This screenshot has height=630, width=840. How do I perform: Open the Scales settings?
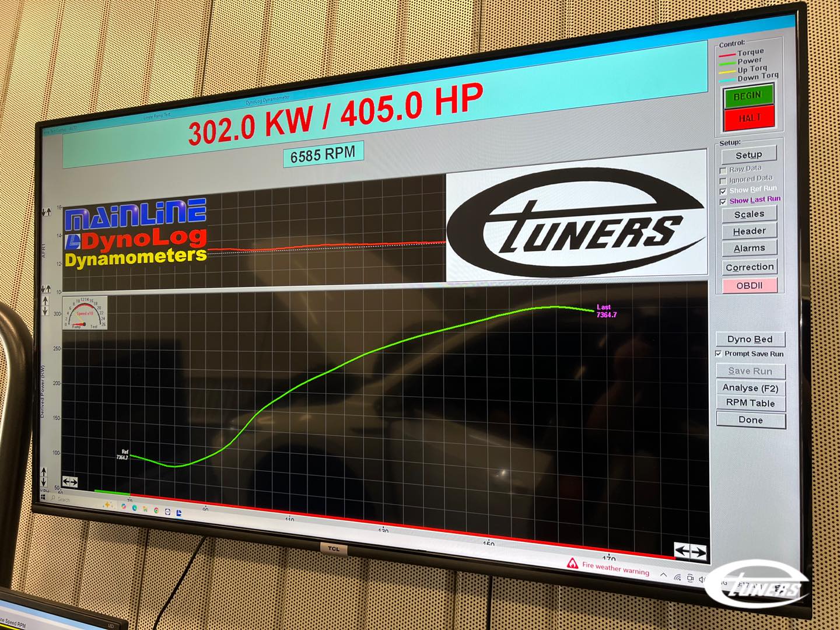pyautogui.click(x=749, y=214)
